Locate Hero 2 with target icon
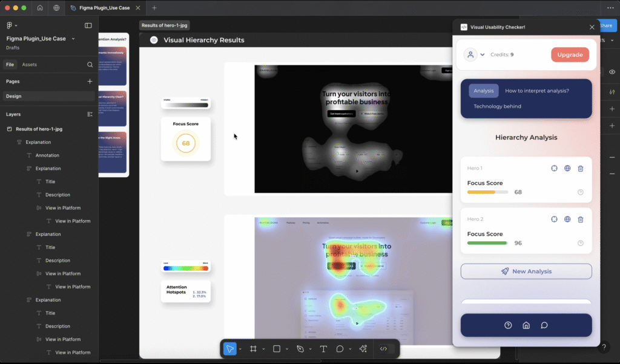620x364 pixels. click(555, 219)
